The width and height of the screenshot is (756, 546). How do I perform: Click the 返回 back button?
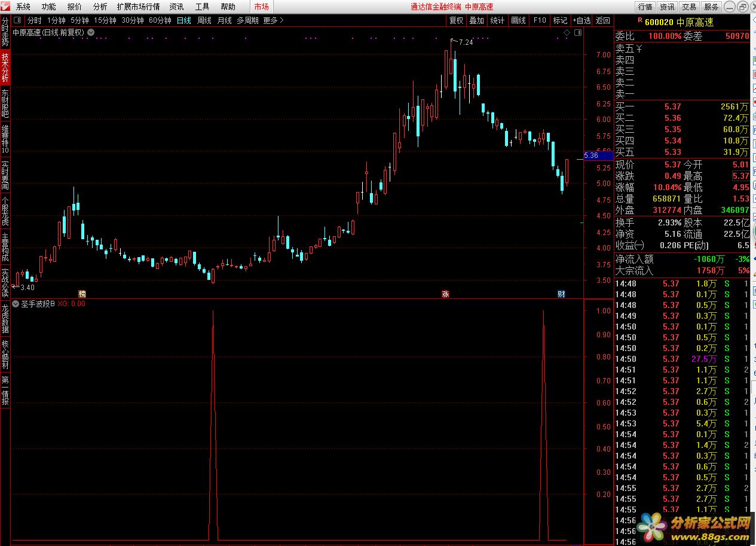603,20
